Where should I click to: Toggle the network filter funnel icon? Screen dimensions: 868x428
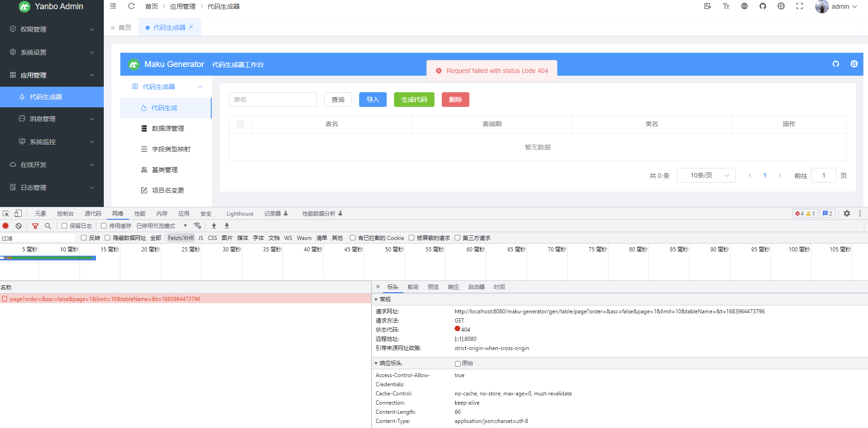coord(35,226)
